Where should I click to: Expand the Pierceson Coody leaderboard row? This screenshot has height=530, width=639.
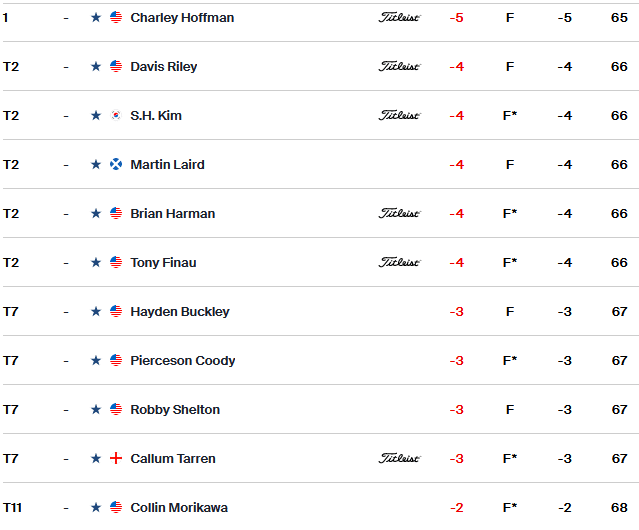321,361
